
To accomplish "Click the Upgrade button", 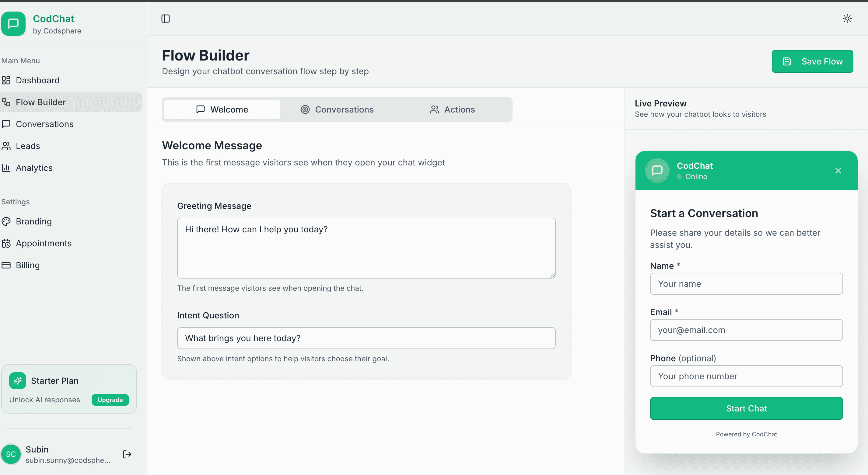I will click(110, 400).
